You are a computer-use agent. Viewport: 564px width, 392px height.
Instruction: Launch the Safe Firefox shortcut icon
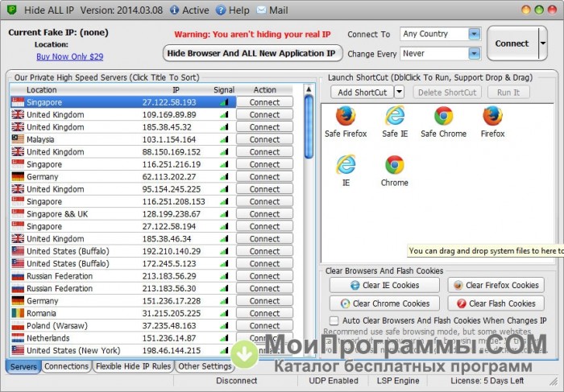346,116
